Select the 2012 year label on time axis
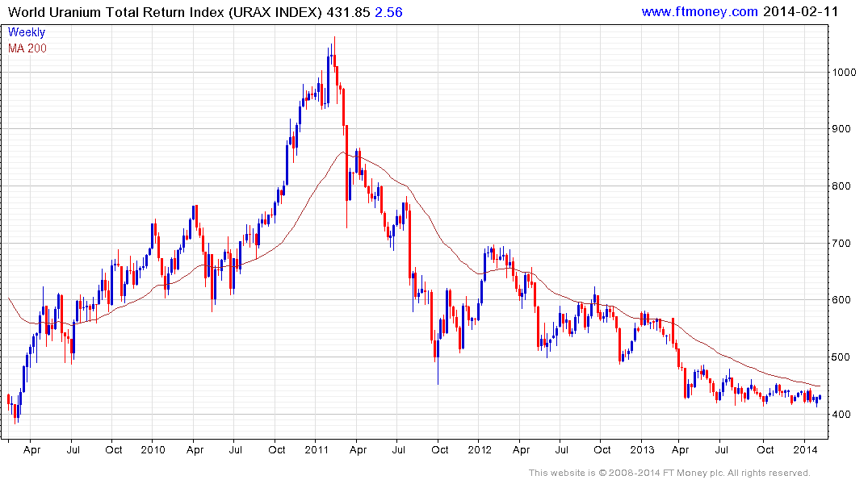This screenshot has width=868, height=484. tap(480, 449)
